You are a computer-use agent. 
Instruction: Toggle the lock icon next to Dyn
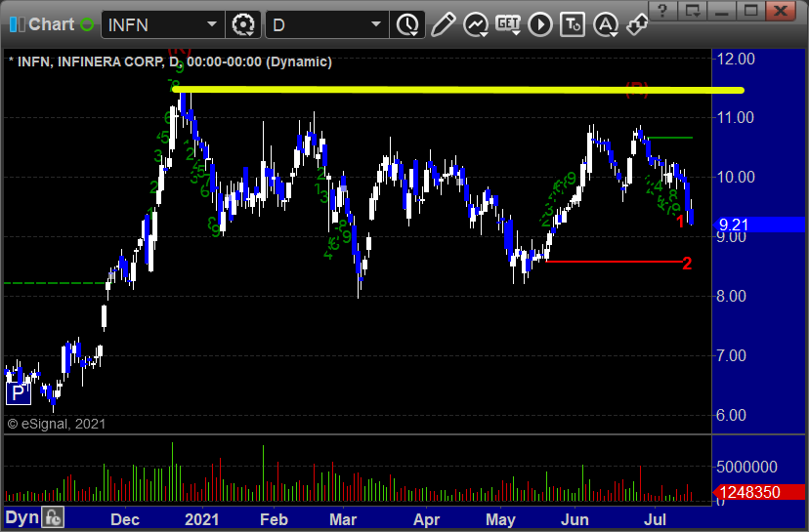(x=53, y=517)
